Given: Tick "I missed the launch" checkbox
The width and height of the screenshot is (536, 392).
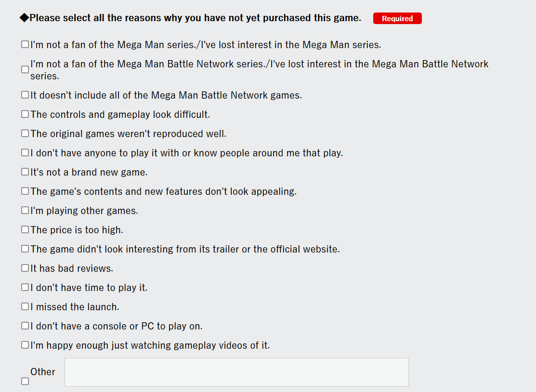Looking at the screenshot, I should (25, 307).
